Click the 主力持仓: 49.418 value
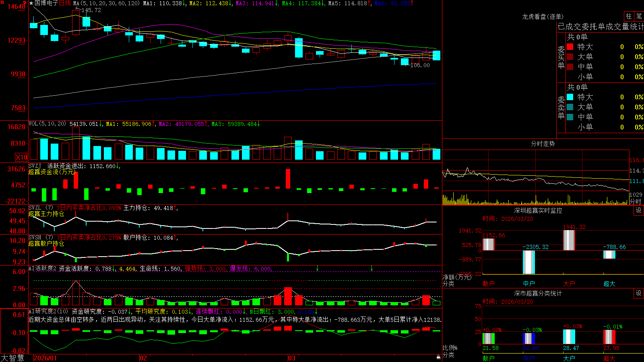Image resolution: width=644 pixels, height=362 pixels. (x=150, y=208)
